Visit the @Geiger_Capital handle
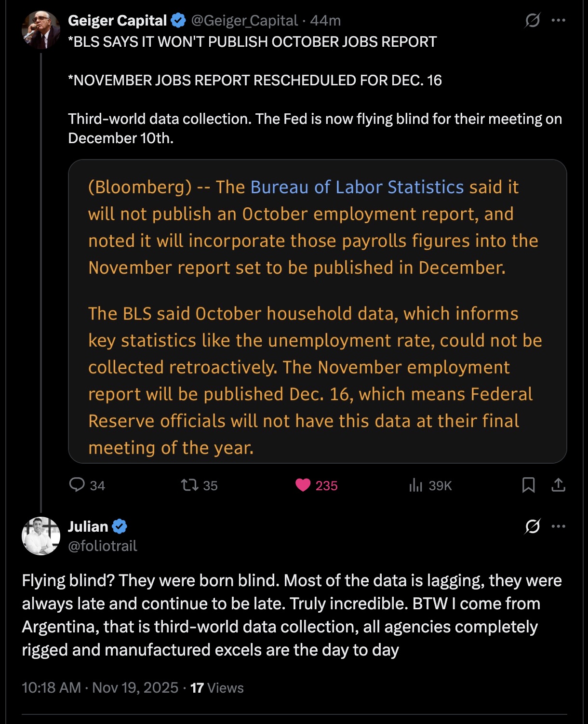 click(x=244, y=21)
